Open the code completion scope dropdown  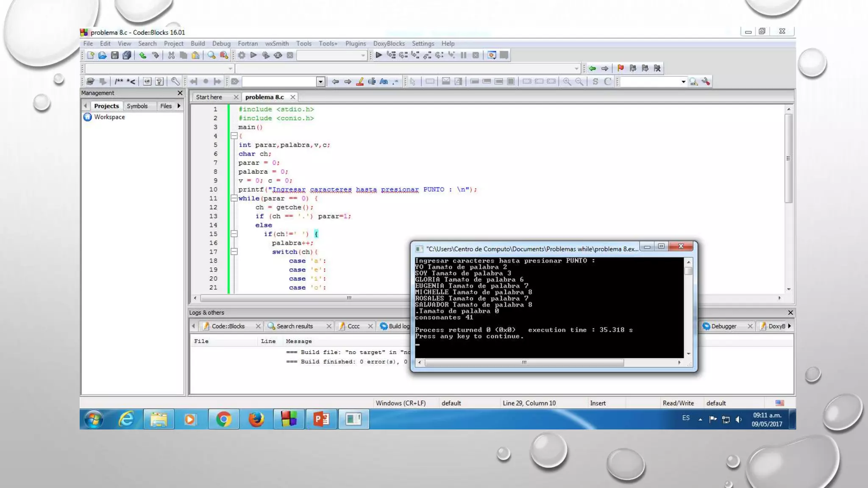[x=231, y=68]
